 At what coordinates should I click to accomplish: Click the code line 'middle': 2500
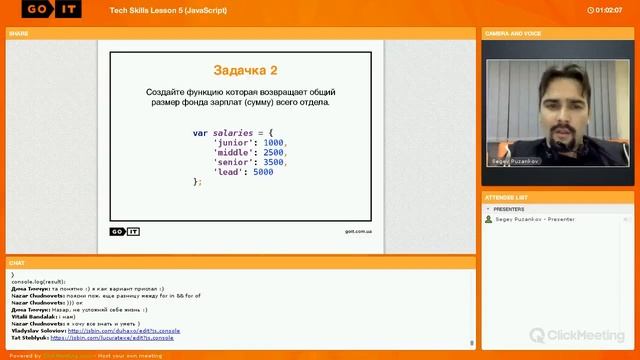pyautogui.click(x=250, y=153)
